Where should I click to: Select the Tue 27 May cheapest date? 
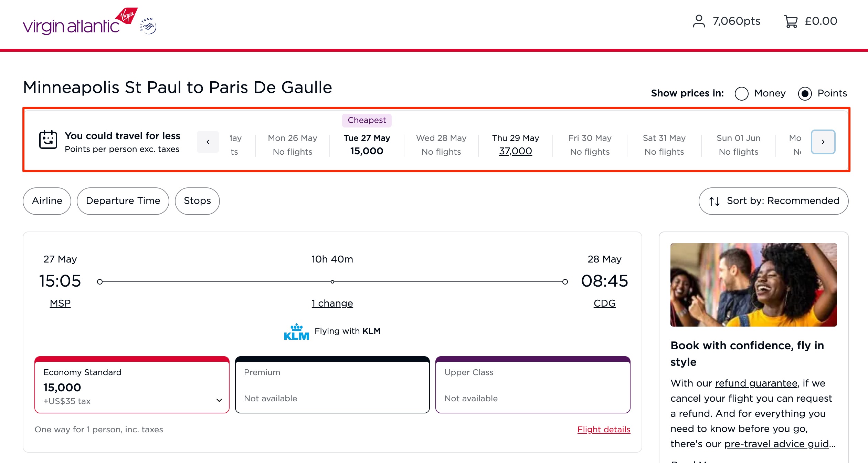point(367,145)
